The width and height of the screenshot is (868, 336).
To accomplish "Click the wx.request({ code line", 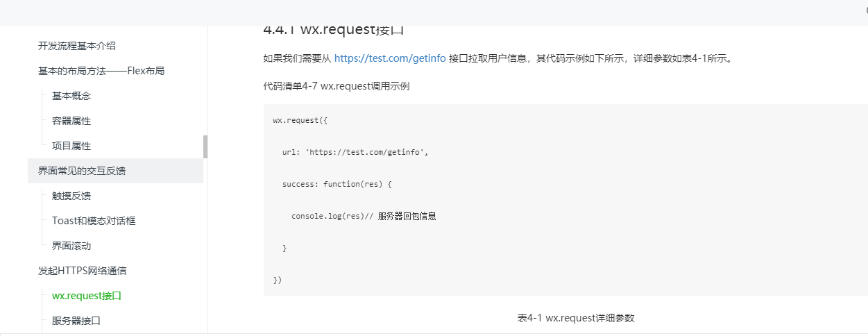I will (x=300, y=120).
